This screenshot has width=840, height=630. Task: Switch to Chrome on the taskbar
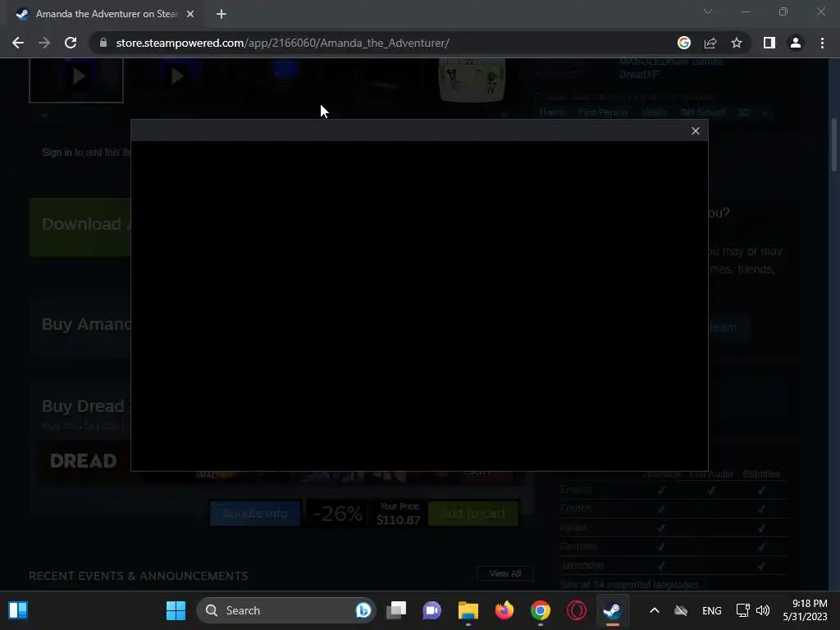point(540,610)
